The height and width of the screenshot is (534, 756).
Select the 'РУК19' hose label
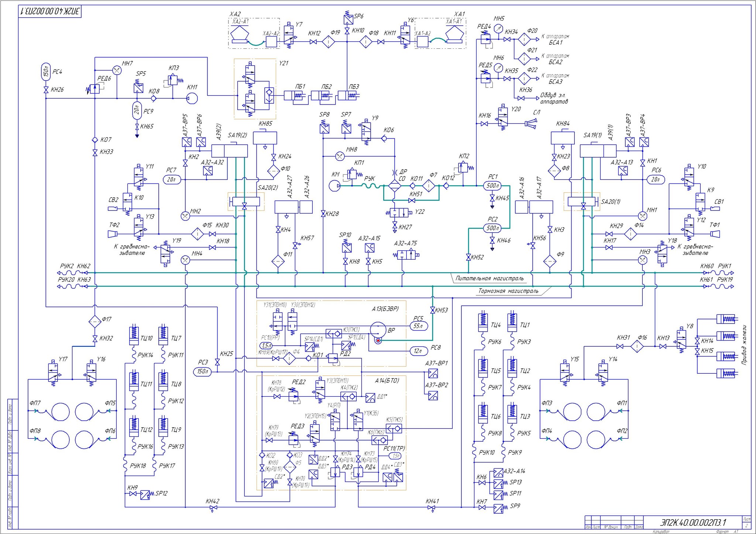(x=725, y=280)
